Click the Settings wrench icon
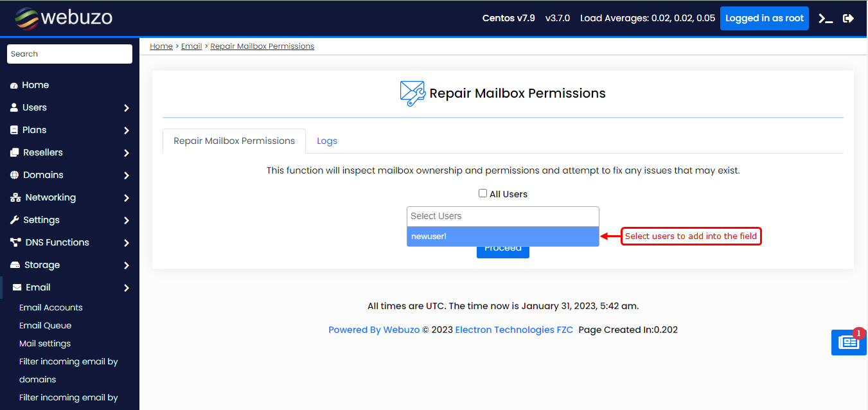868x410 pixels. (x=14, y=220)
